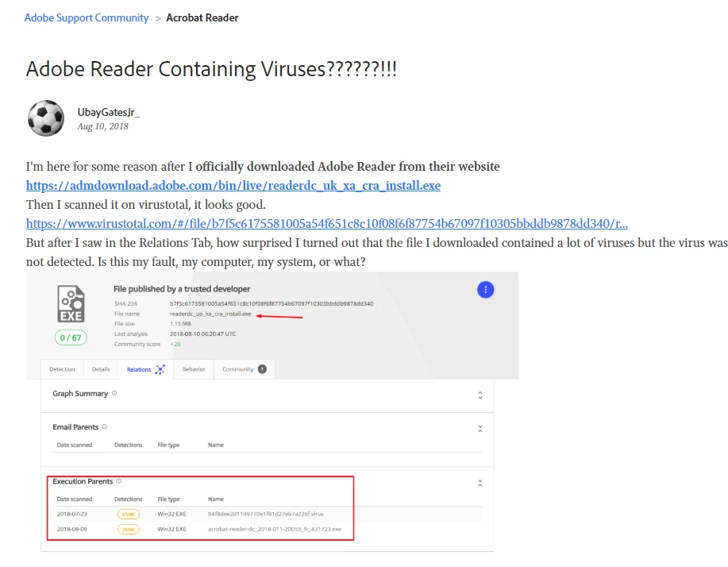Click the Aug 10, 2018 post date

coord(102,127)
